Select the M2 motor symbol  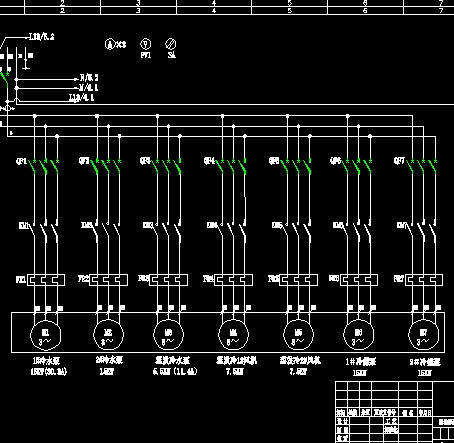pos(108,335)
